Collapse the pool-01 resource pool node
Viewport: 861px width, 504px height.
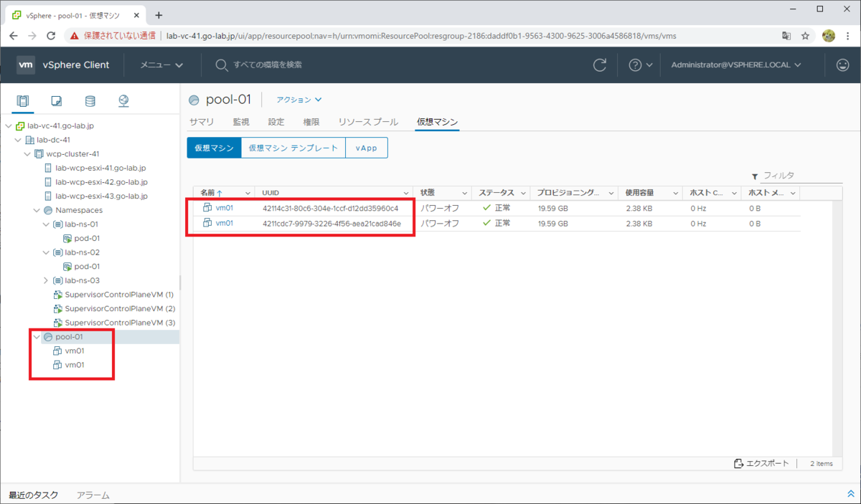[36, 336]
